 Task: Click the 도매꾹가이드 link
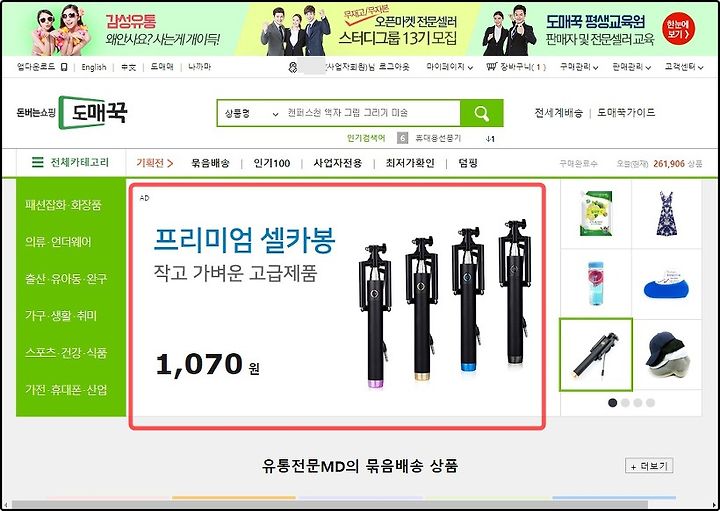coord(626,112)
